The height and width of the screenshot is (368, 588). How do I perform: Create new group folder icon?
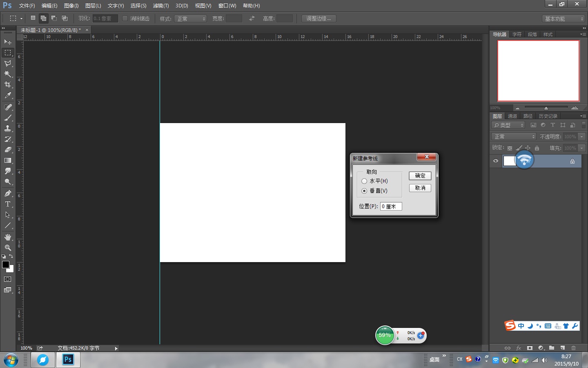pyautogui.click(x=552, y=348)
